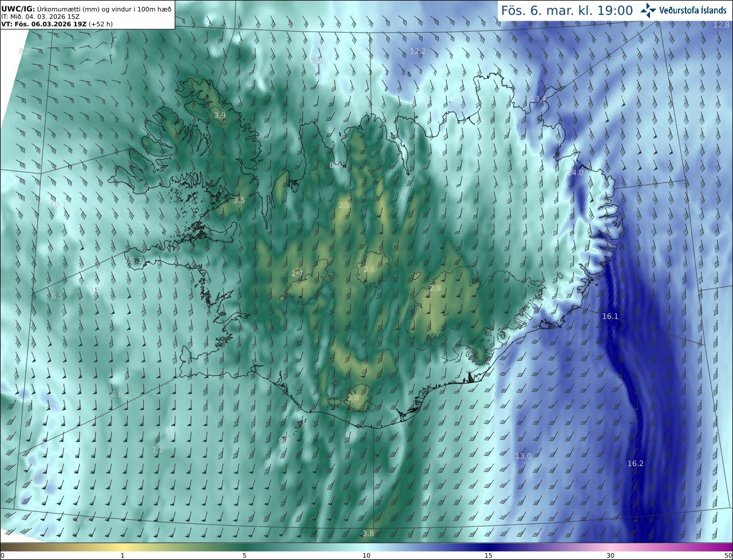Image resolution: width=733 pixels, height=560 pixels.
Task: Select the 'IT: Mið. 04. 03. 2026 15Z' line
Action: tap(40, 17)
